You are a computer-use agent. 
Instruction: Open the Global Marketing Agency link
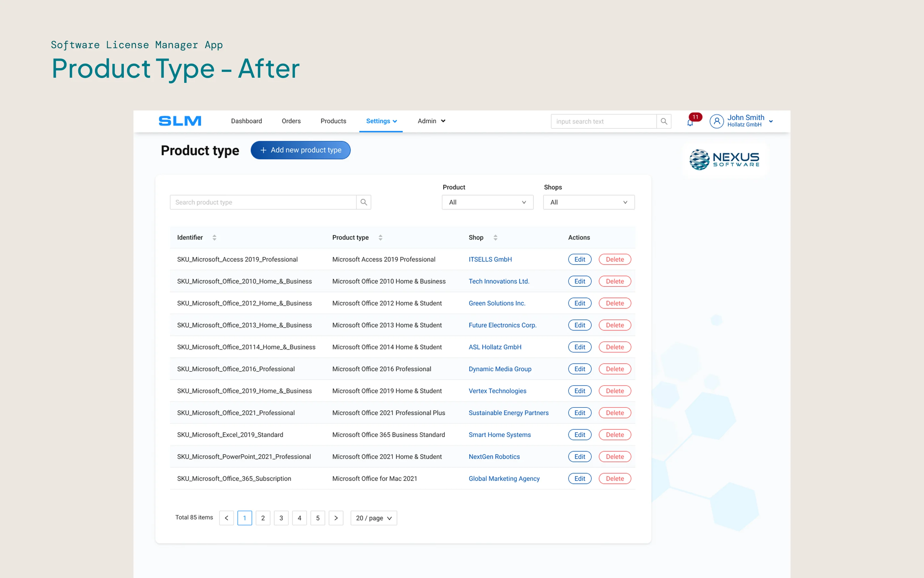click(x=504, y=478)
